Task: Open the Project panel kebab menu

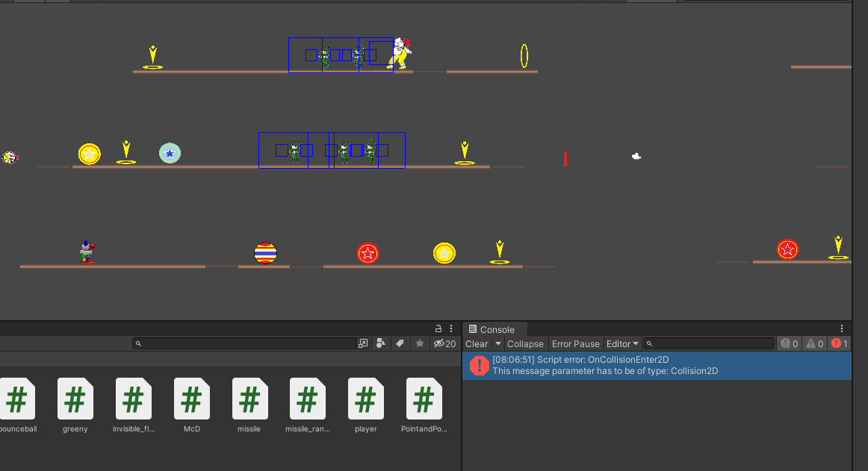Action: (x=451, y=328)
